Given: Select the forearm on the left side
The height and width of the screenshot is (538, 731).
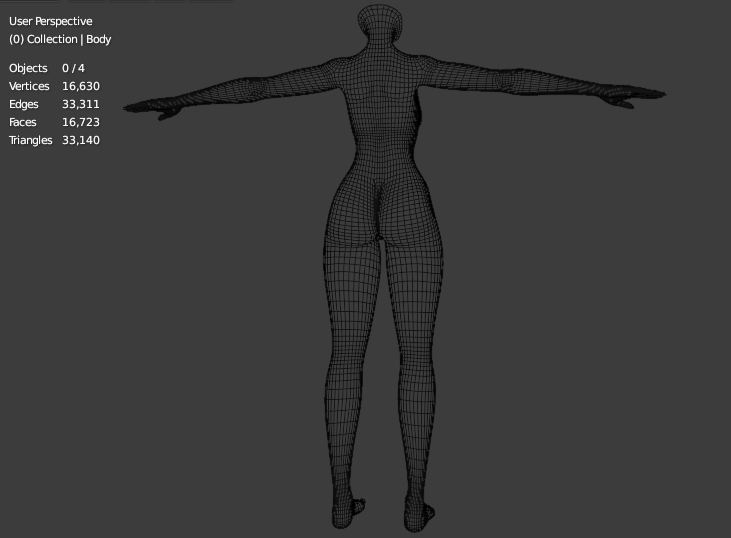Looking at the screenshot, I should [215, 97].
